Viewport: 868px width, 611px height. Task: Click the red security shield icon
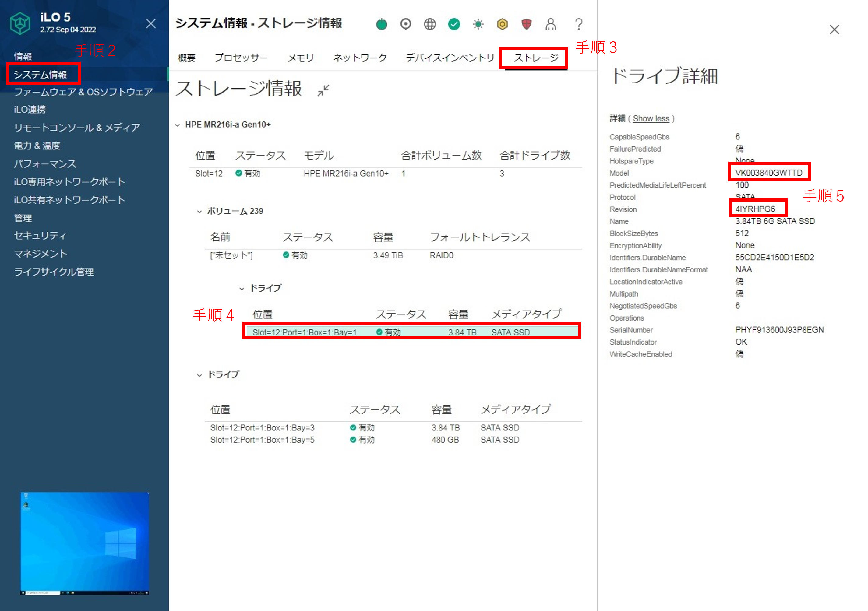pos(527,24)
